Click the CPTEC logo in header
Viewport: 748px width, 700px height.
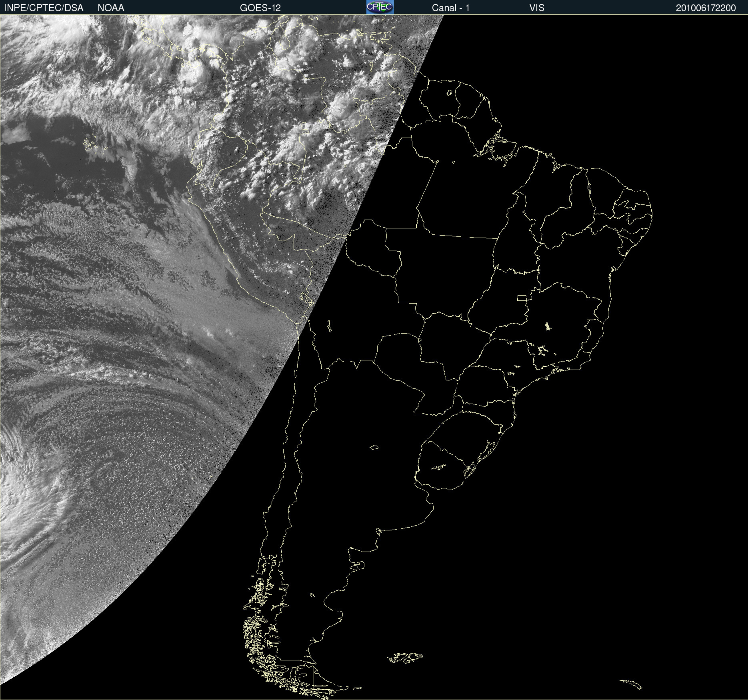coord(380,7)
